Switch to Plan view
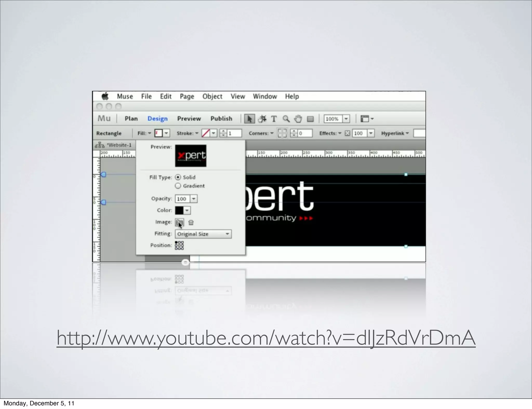The image size is (532, 409). (131, 119)
